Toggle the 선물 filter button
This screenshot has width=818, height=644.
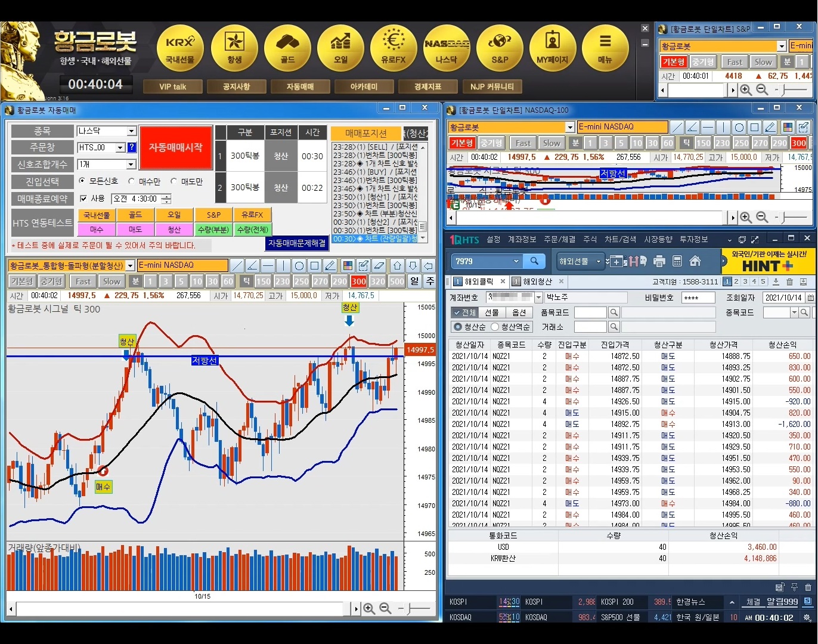click(x=492, y=312)
